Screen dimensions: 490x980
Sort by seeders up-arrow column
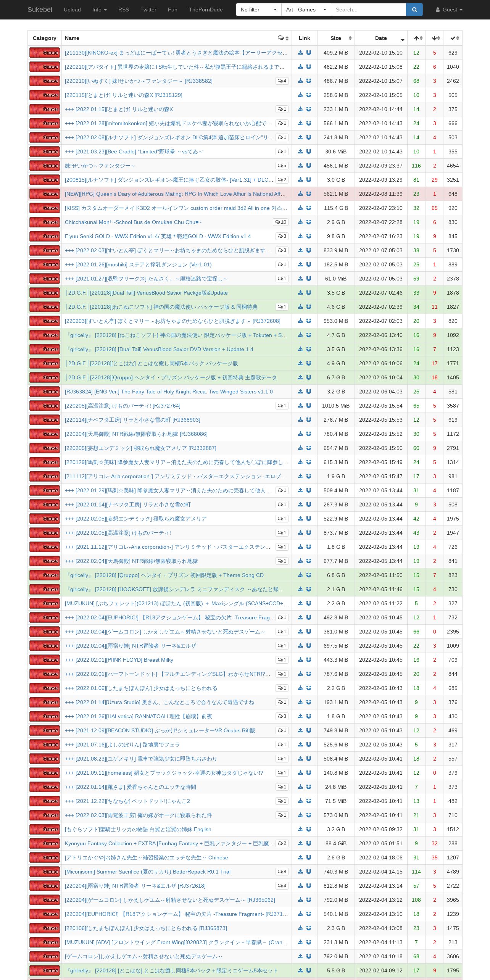pos(416,38)
